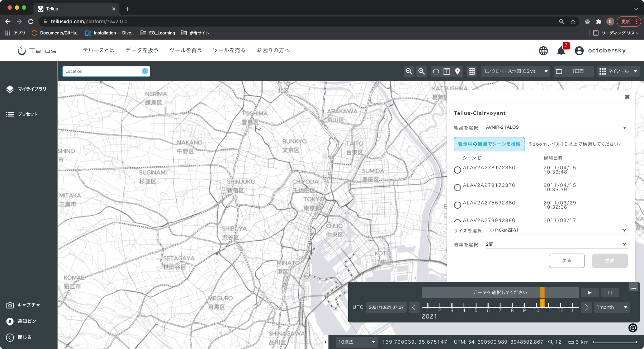Open the base map OSM dropdown

coord(516,71)
